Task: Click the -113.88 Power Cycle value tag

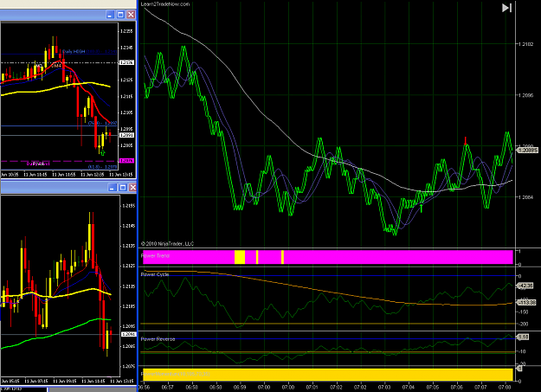Action: click(526, 302)
